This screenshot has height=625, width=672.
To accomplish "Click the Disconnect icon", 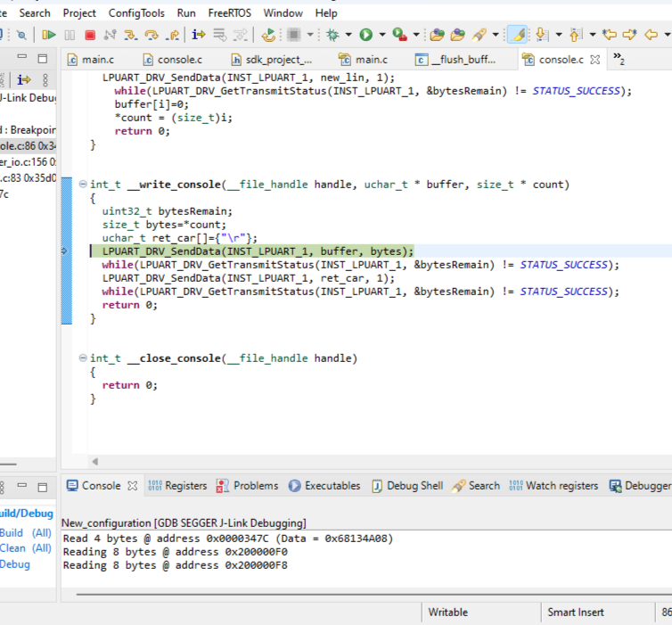I will click(111, 35).
